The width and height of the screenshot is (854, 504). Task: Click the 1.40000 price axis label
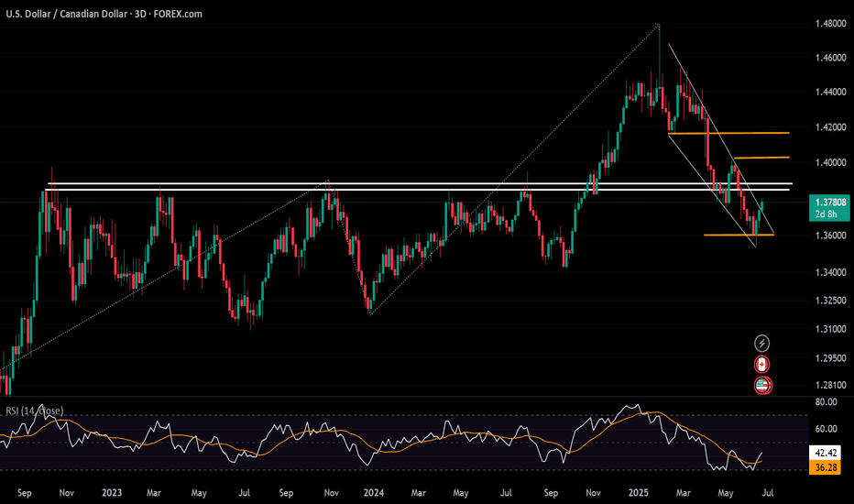coord(830,162)
